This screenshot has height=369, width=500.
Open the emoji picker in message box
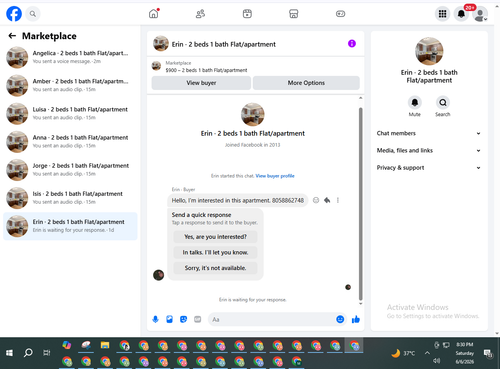340,319
